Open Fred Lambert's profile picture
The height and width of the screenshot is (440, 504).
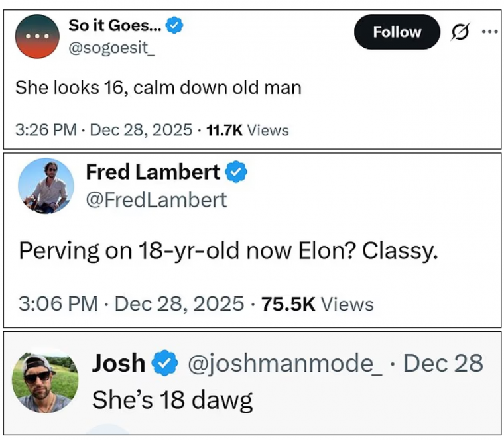(46, 186)
